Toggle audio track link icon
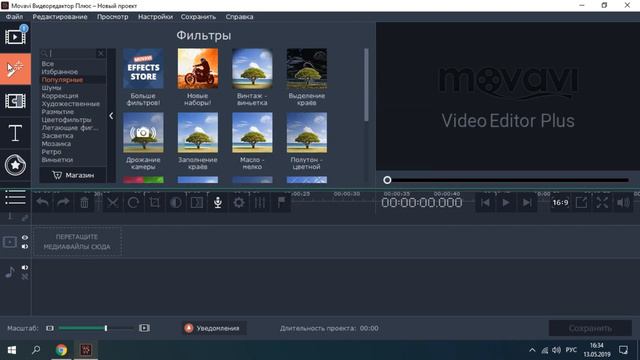 pos(25,277)
